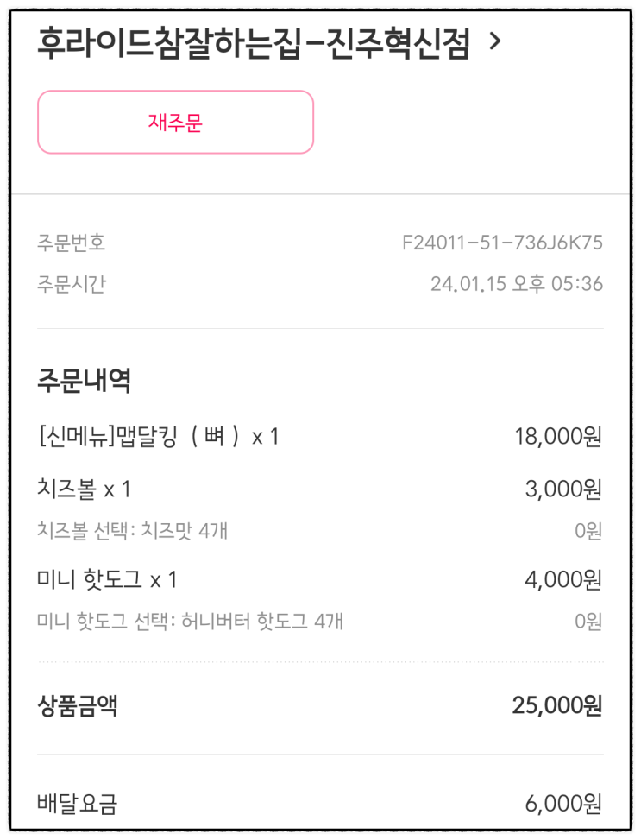This screenshot has width=641, height=840.
Task: Click the 주문번호 label
Action: 71,243
